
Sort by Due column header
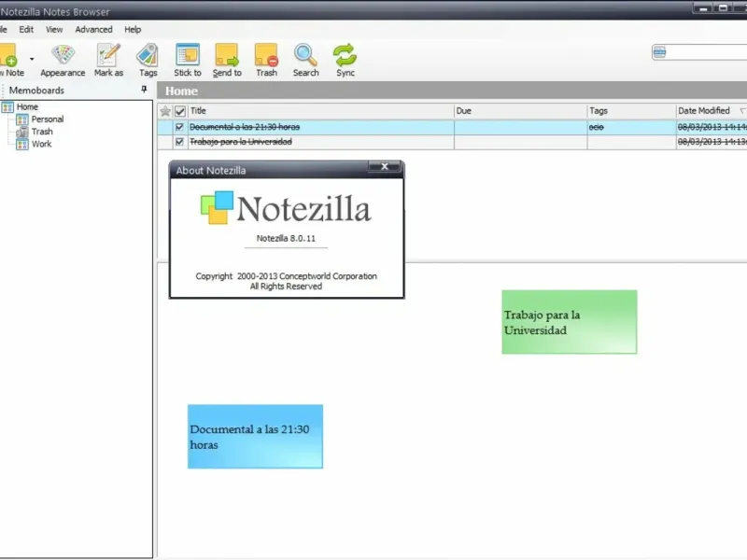(520, 111)
